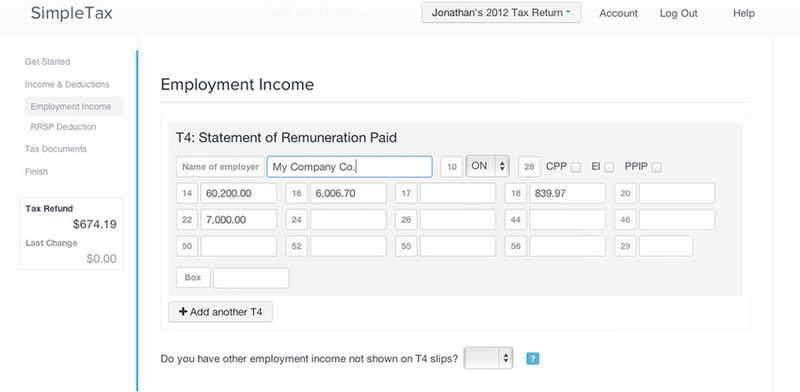Click Add another T4 button
Image resolution: width=800 pixels, height=392 pixels.
(x=220, y=312)
